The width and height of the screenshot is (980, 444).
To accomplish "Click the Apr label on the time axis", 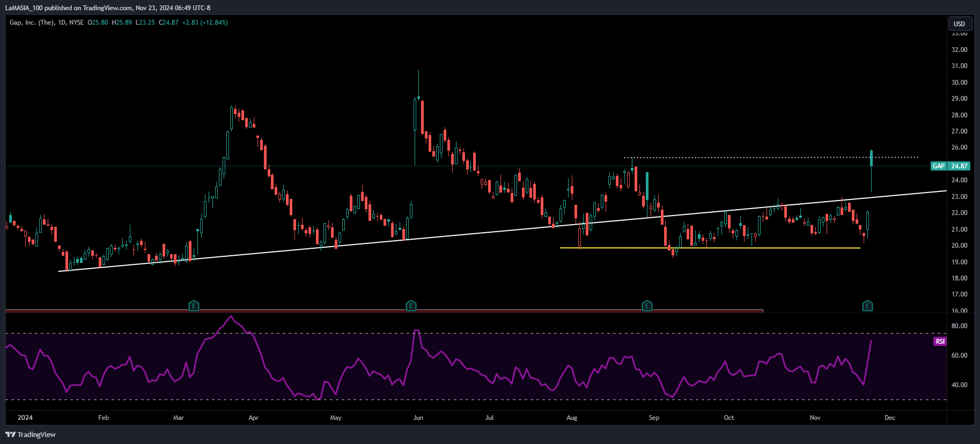I will (254, 418).
